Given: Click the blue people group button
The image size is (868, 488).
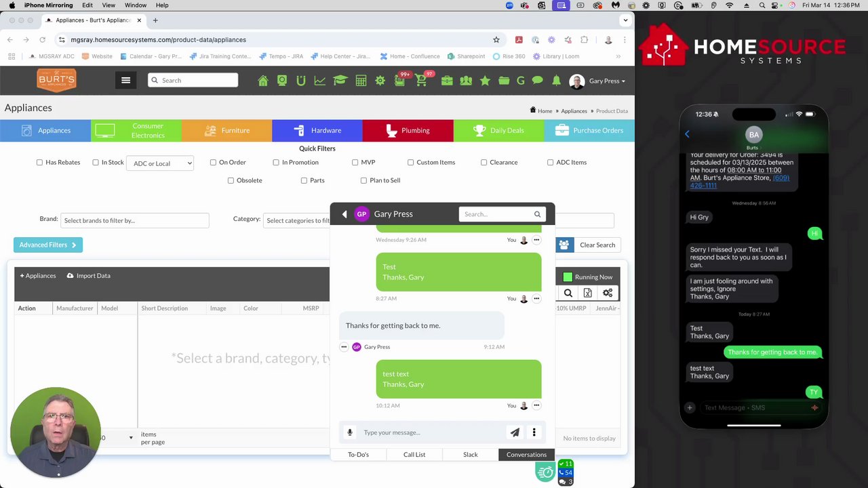Looking at the screenshot, I should point(564,245).
